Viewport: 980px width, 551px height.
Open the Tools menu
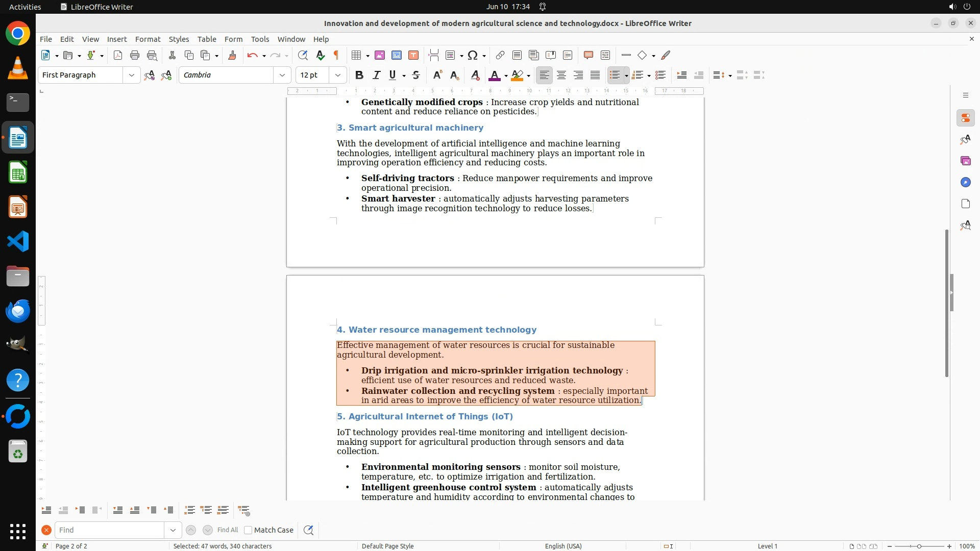coord(260,39)
